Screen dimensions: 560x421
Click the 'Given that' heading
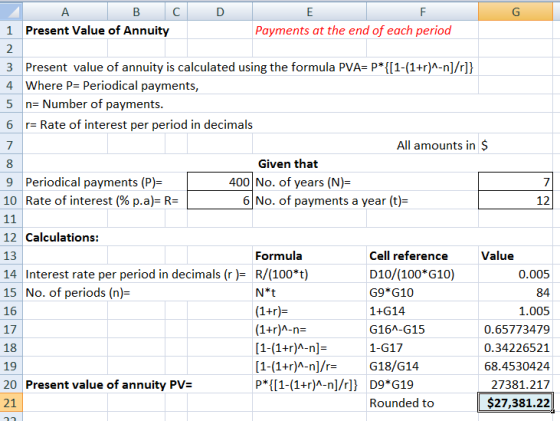coord(288,164)
